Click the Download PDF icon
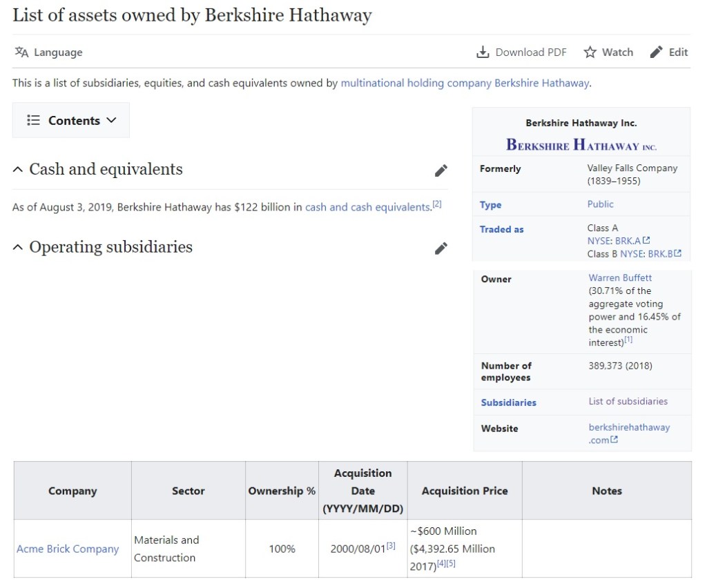The image size is (707, 588). [483, 52]
